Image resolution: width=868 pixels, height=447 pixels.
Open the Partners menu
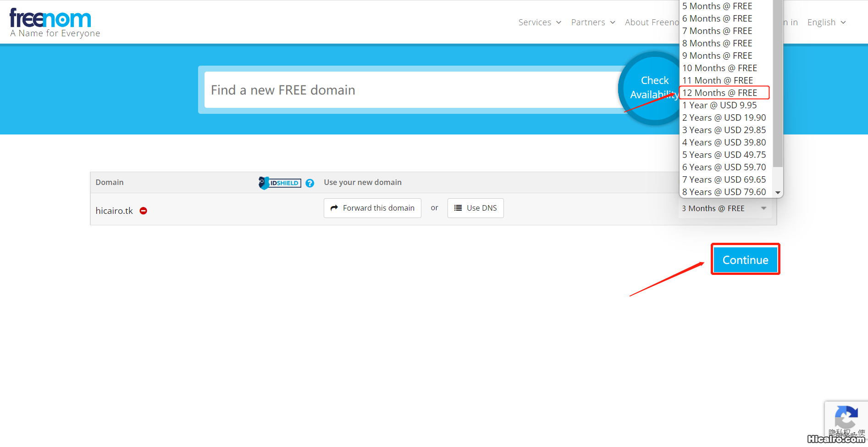pyautogui.click(x=593, y=22)
